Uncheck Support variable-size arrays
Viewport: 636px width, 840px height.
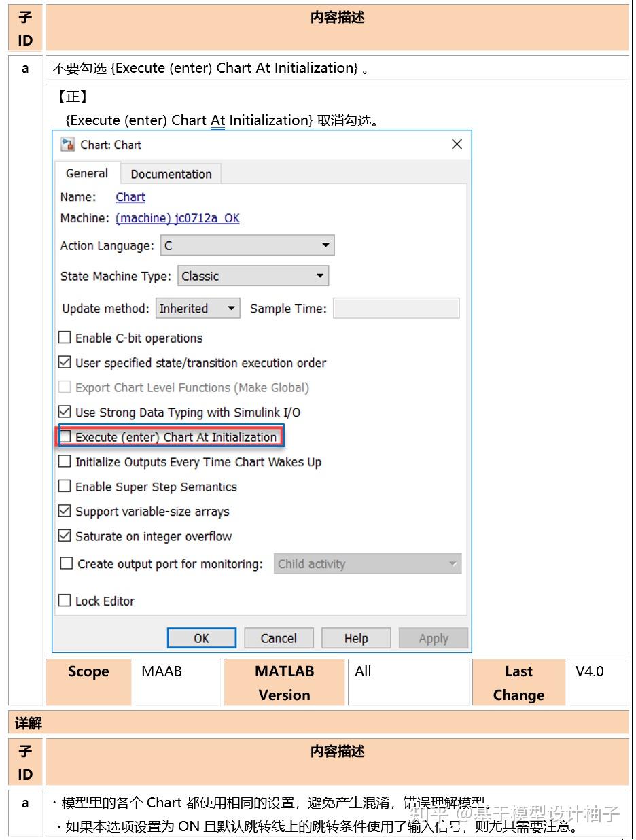65,510
